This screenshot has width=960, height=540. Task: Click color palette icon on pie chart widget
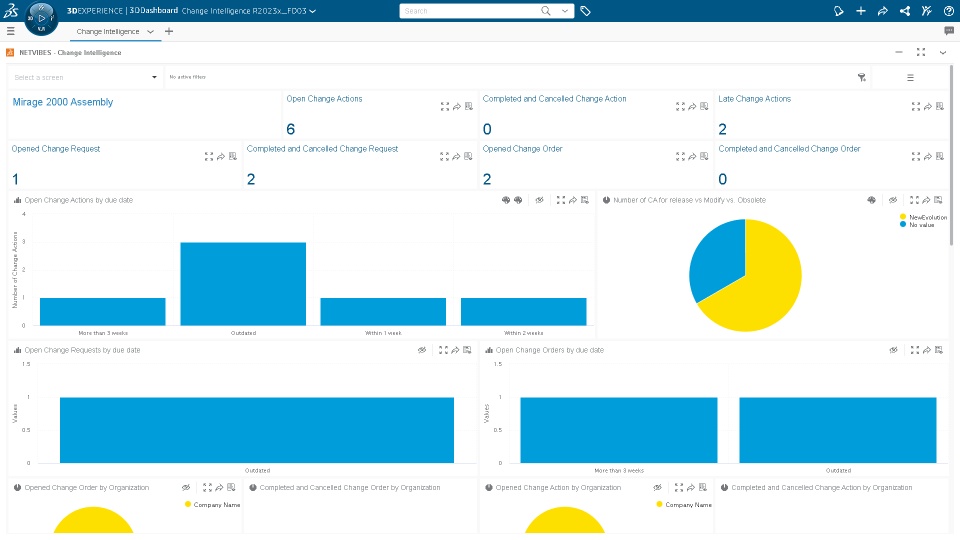pyautogui.click(x=871, y=200)
